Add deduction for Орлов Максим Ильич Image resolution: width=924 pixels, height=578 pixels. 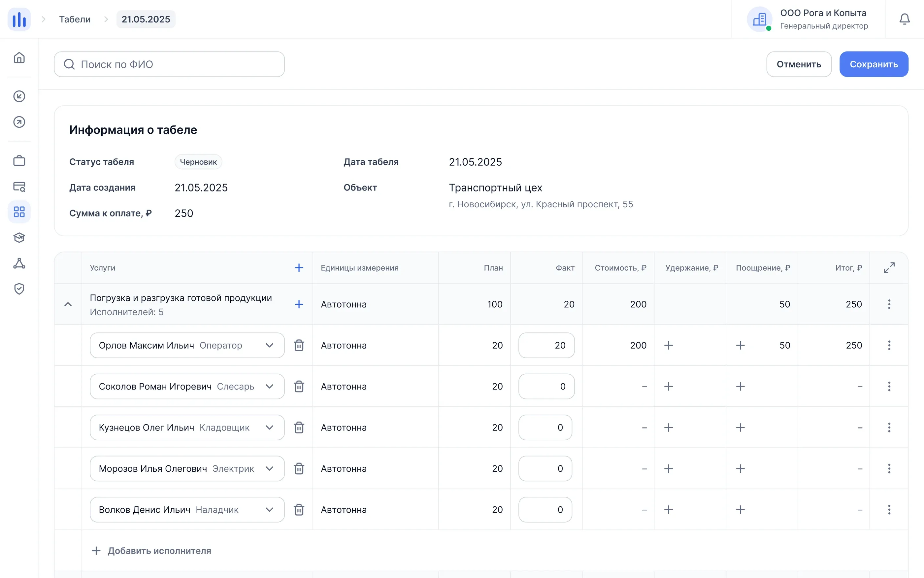point(668,345)
